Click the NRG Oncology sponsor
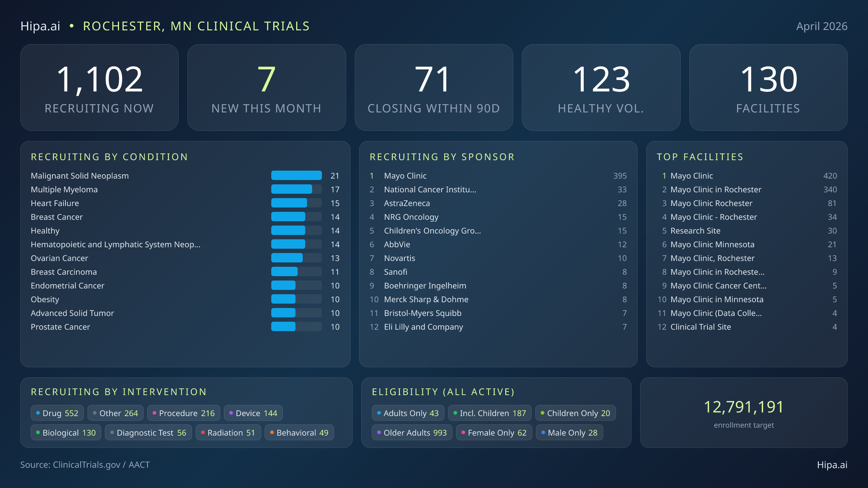 498,217
